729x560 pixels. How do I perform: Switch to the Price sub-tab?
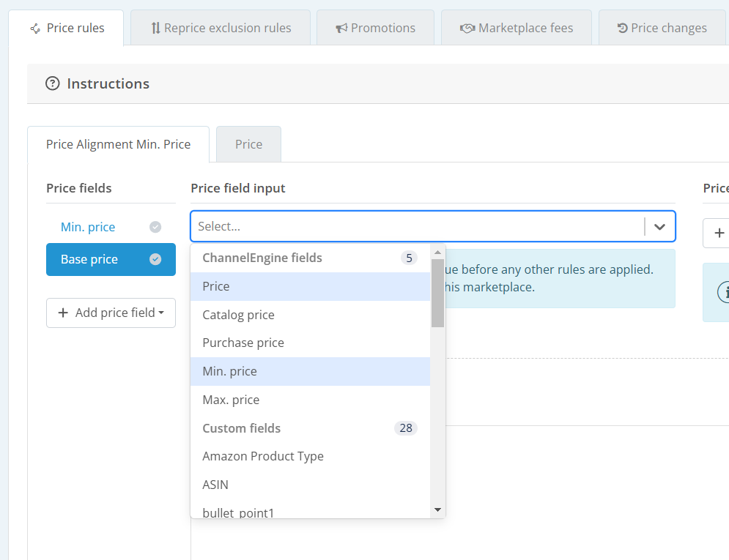point(248,144)
